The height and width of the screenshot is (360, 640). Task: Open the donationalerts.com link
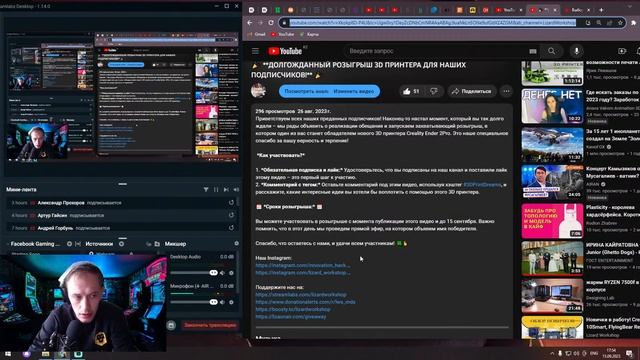tap(305, 302)
